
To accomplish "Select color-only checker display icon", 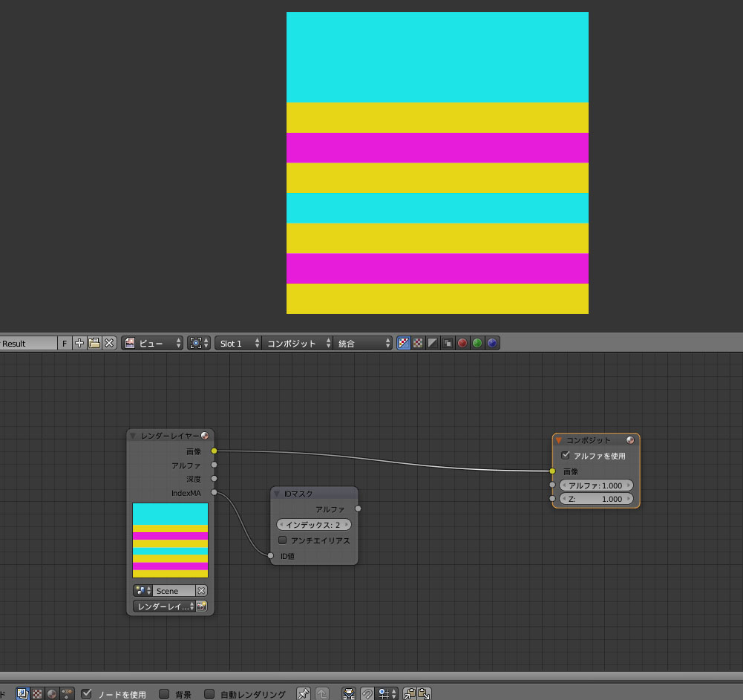I will point(418,343).
